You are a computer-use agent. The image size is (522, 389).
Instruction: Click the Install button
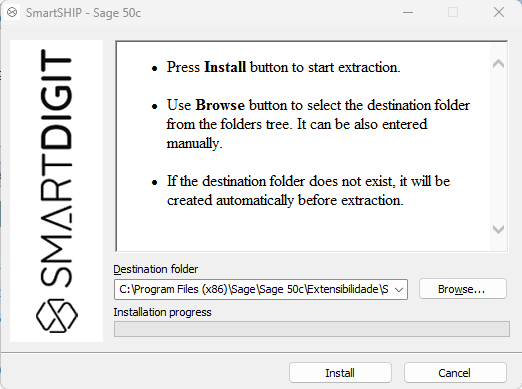tap(340, 373)
